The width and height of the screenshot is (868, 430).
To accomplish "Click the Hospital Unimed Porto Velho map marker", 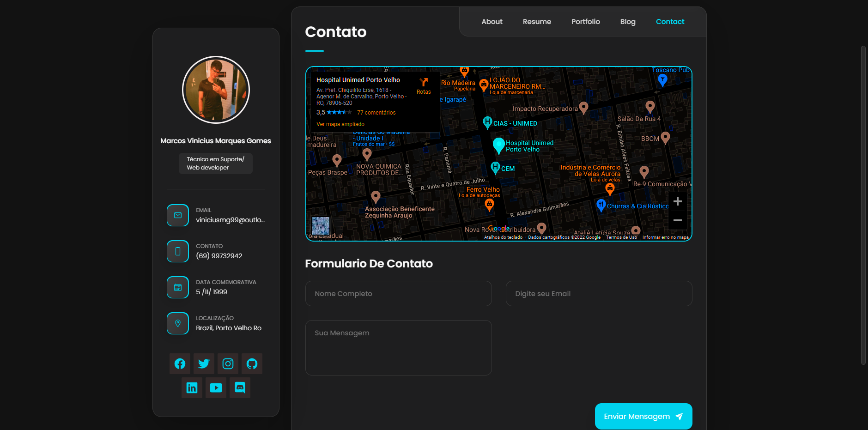I will click(498, 145).
